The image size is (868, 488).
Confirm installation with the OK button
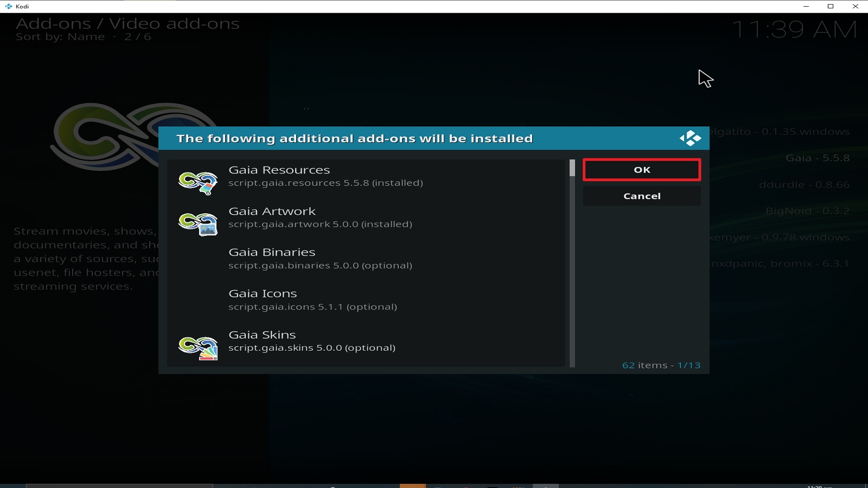642,170
